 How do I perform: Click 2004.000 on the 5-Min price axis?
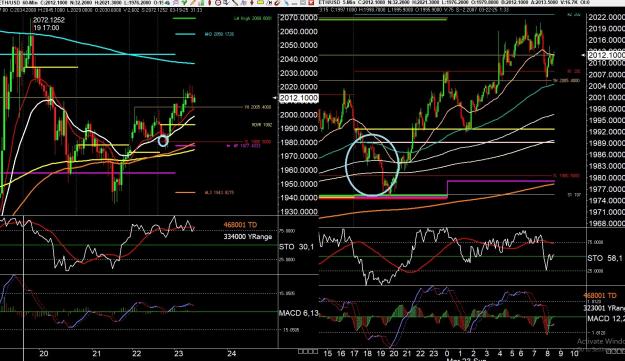tap(606, 86)
